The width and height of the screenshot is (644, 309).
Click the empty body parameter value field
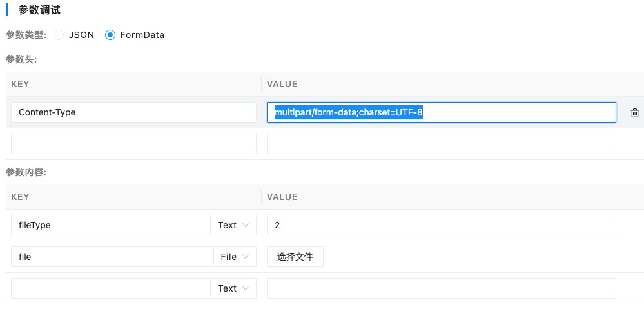(442, 288)
